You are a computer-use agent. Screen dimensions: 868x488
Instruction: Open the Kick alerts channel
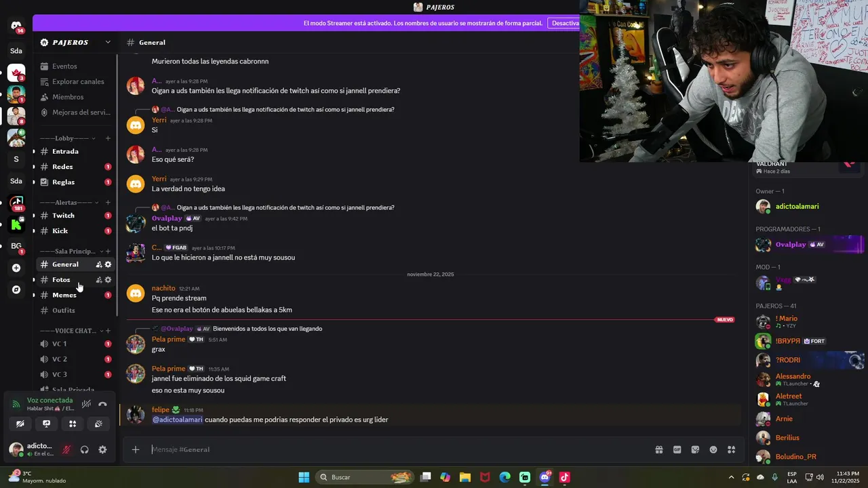coord(75,230)
